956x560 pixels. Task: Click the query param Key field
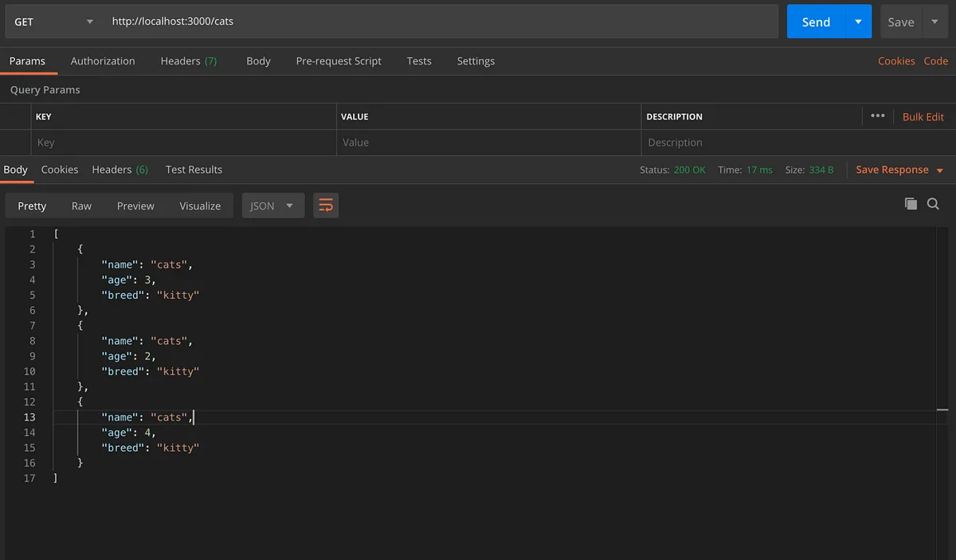183,143
